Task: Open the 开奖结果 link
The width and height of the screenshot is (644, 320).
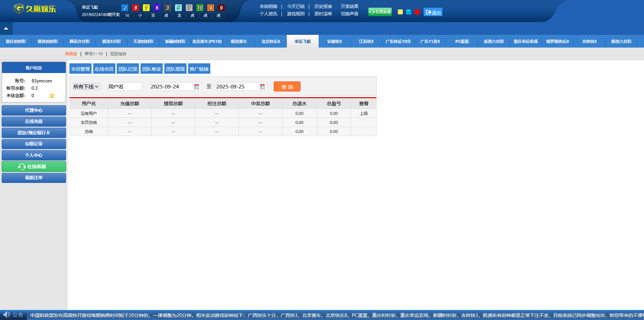Action: [x=350, y=6]
